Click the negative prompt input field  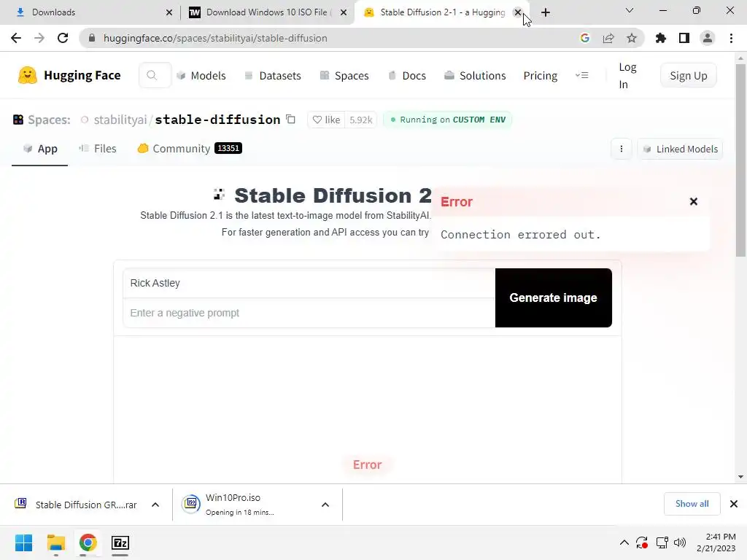(x=309, y=313)
